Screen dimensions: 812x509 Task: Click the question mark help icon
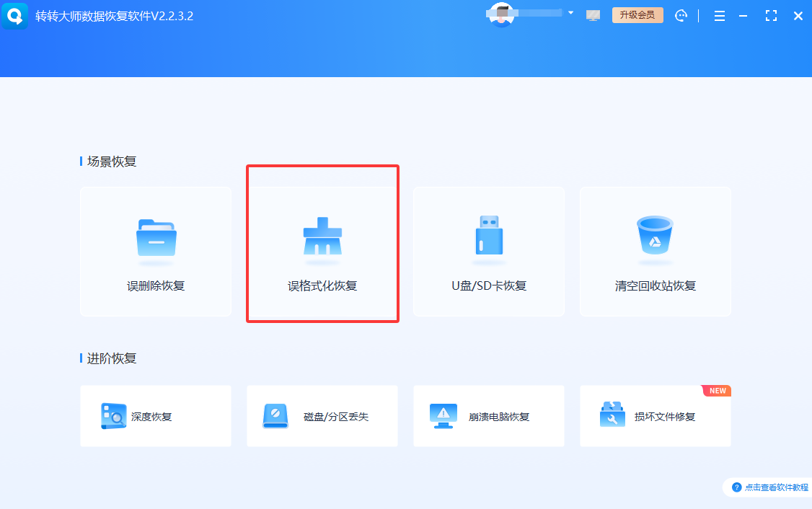[736, 487]
